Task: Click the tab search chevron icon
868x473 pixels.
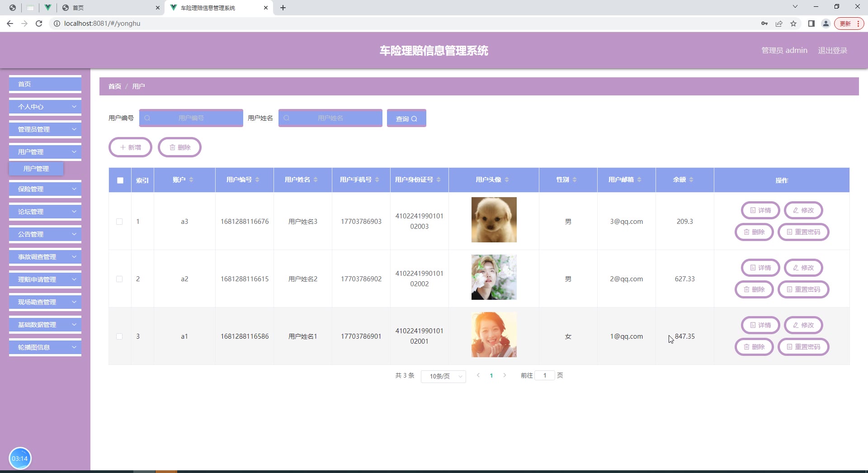Action: [x=795, y=6]
